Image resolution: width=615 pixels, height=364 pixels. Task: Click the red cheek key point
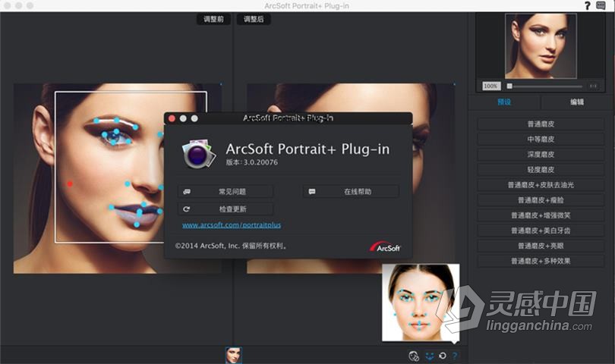[70, 184]
